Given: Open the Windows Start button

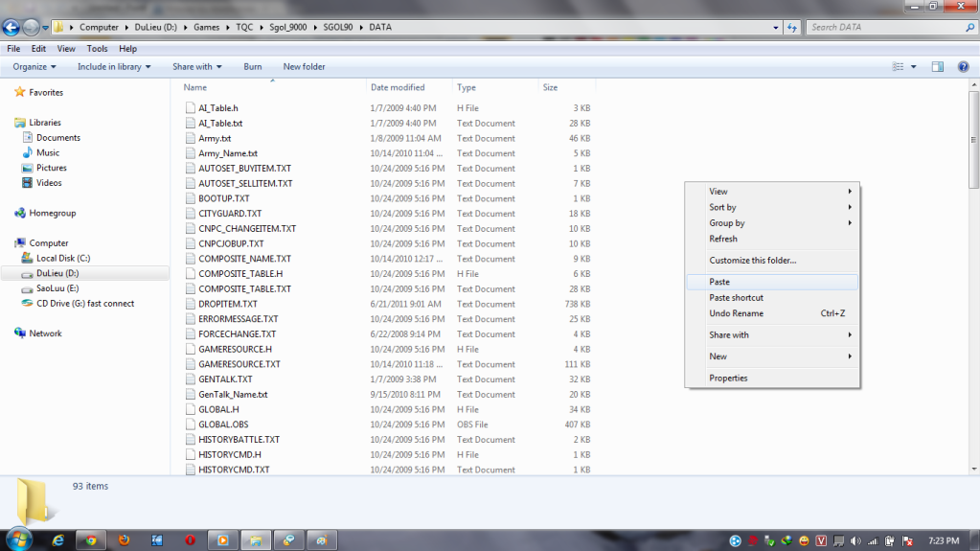Looking at the screenshot, I should [19, 540].
